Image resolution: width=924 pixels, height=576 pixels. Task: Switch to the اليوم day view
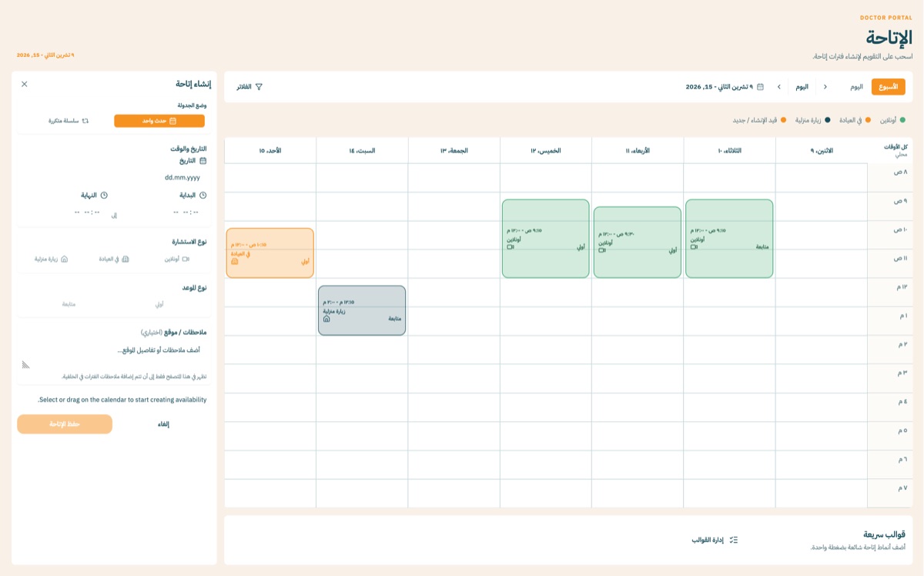pyautogui.click(x=856, y=87)
